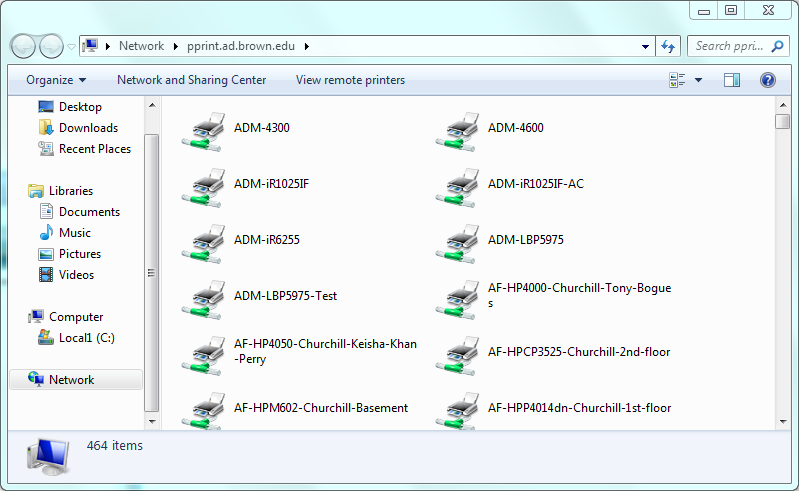
Task: Select the AF-HPP4014dn-Churchill-1st-floor printer icon
Action: [x=458, y=411]
